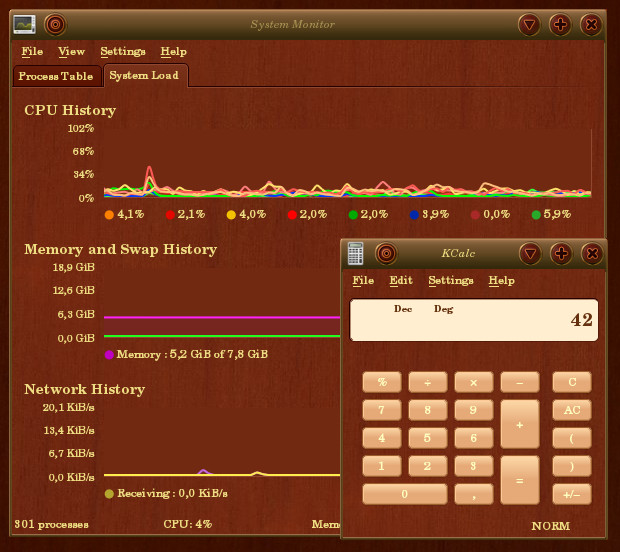Click the percent button in KCalc
The height and width of the screenshot is (552, 620).
(x=382, y=382)
